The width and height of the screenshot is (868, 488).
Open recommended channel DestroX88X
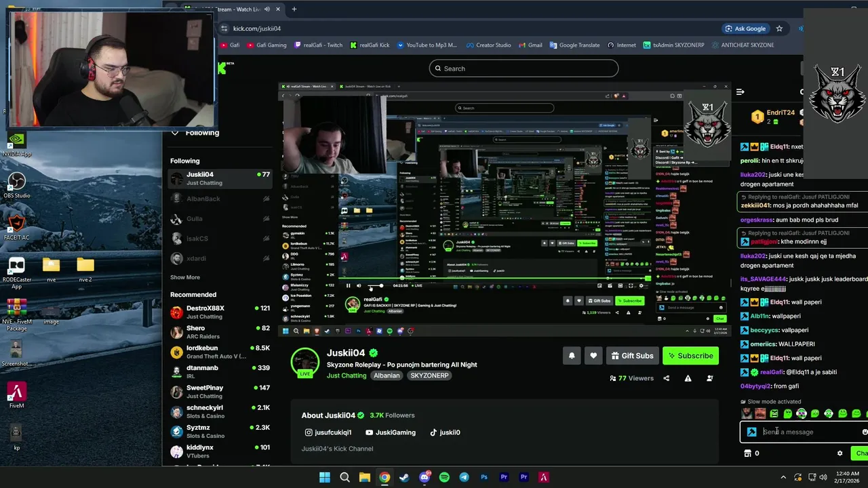click(x=220, y=312)
